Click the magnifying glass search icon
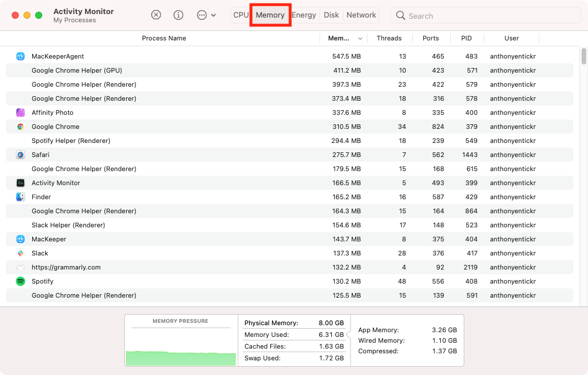 (400, 15)
